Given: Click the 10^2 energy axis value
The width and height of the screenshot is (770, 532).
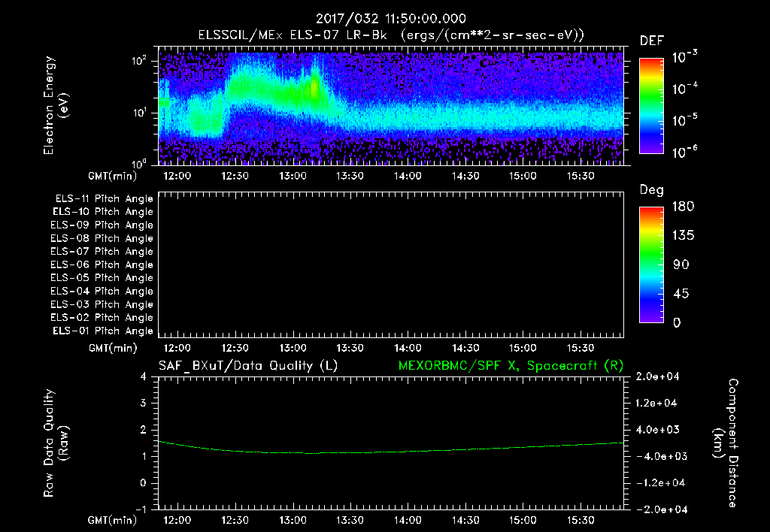Looking at the screenshot, I should point(139,62).
